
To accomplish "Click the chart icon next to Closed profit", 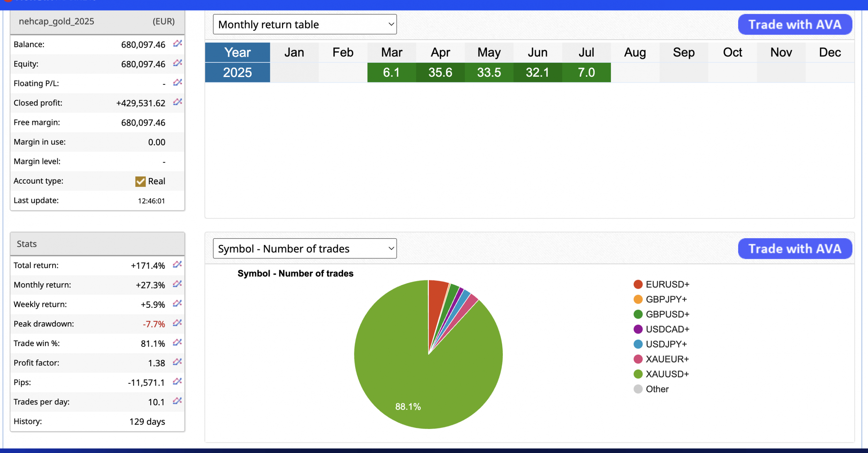I will pos(177,102).
